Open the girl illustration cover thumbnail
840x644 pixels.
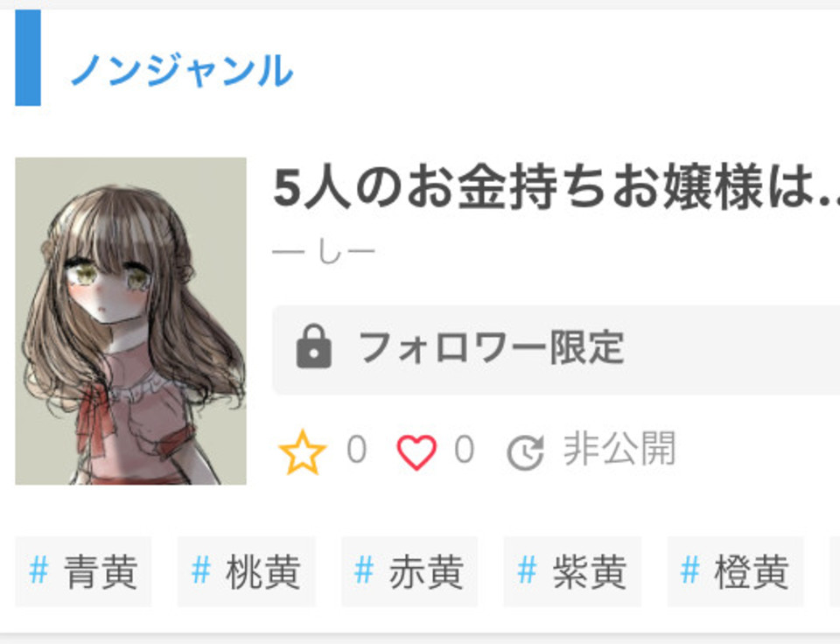[x=130, y=321]
